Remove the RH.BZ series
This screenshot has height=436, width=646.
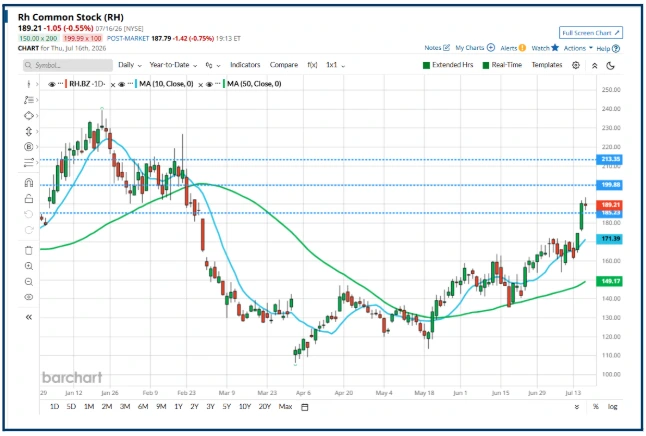pyautogui.click(x=112, y=85)
